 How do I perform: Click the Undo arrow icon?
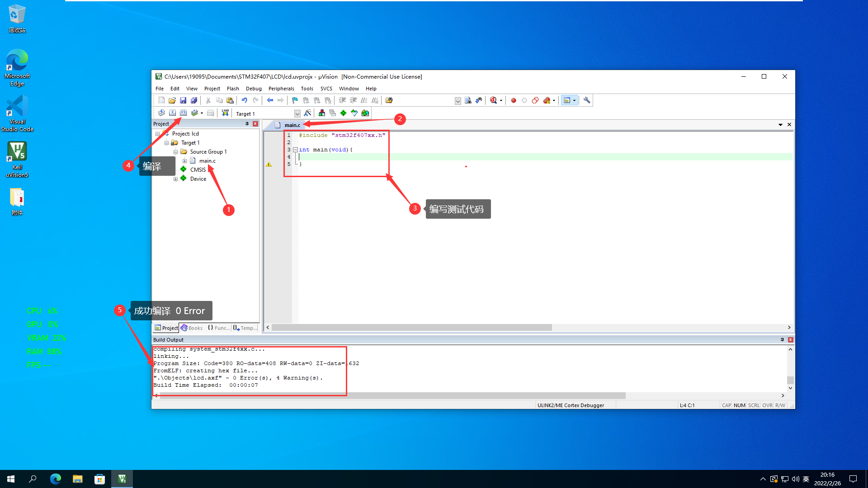[x=244, y=100]
